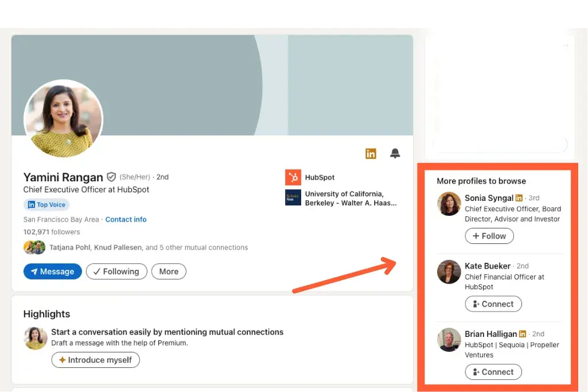
Task: Toggle the Following button
Action: (x=116, y=271)
